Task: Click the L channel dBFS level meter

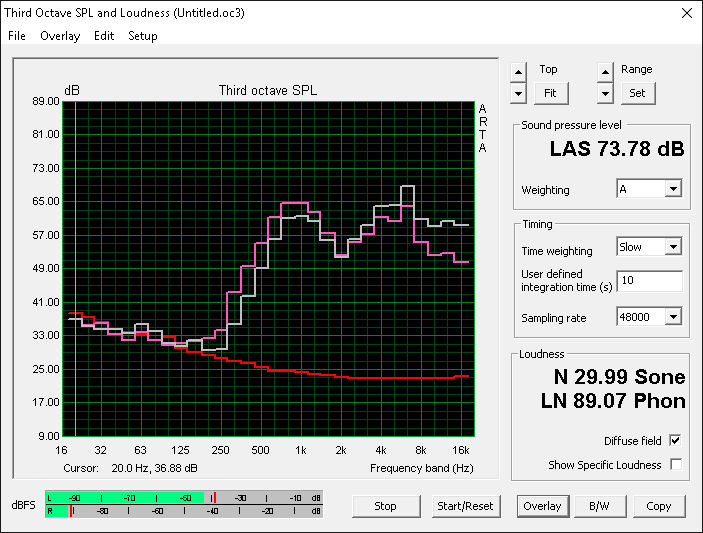Action: pyautogui.click(x=184, y=498)
